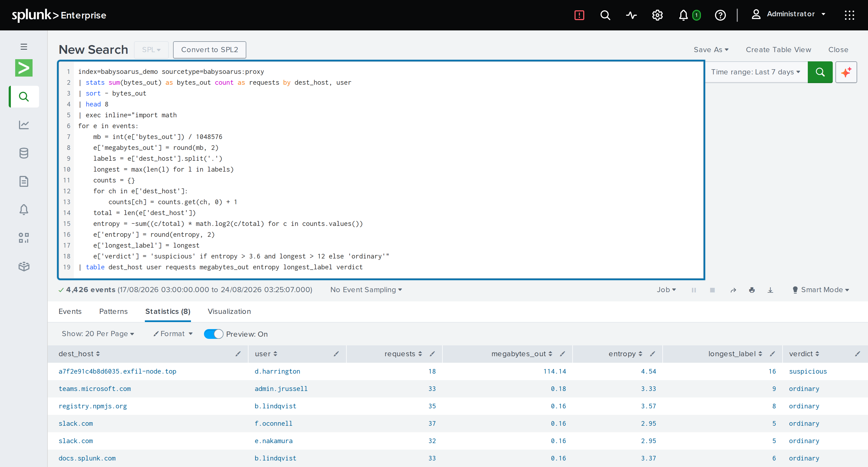Select the sidebar Search icon

24,97
